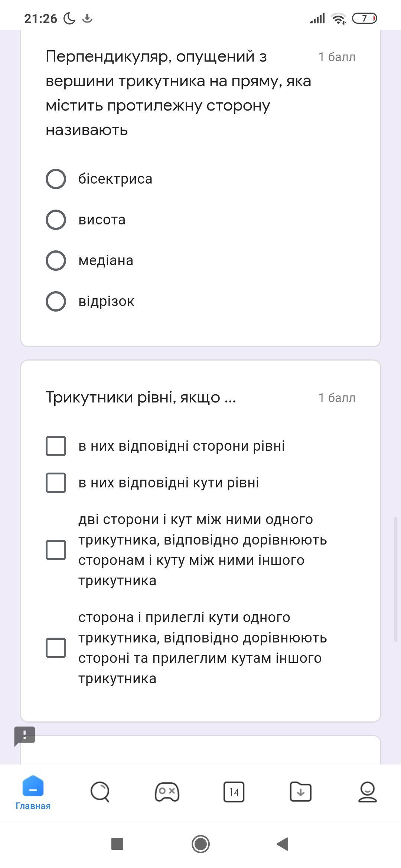
Task: Open the profile avatar icon
Action: pyautogui.click(x=367, y=792)
